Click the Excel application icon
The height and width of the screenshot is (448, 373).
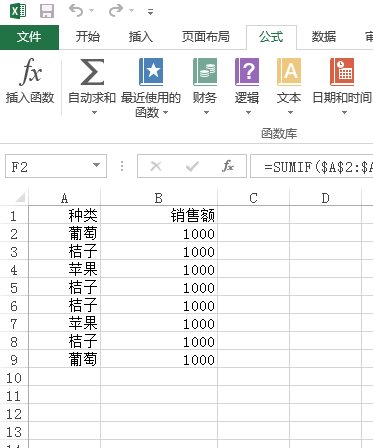pyautogui.click(x=18, y=11)
